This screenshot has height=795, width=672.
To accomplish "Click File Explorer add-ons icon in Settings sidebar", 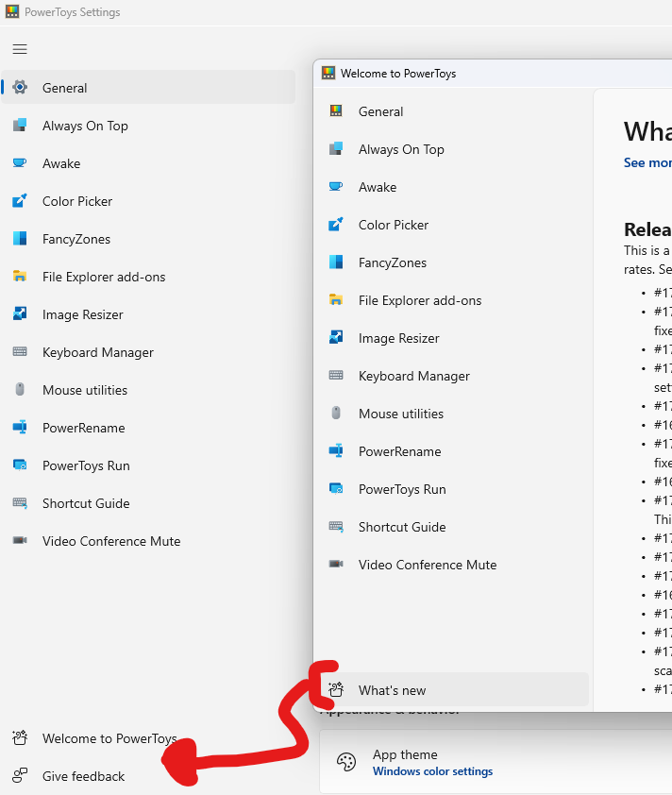I will coord(20,277).
